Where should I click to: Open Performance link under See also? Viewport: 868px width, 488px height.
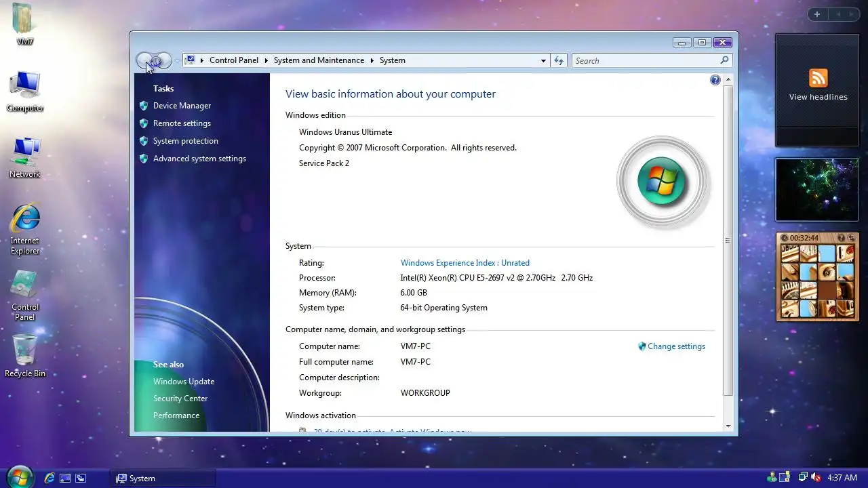tap(176, 415)
